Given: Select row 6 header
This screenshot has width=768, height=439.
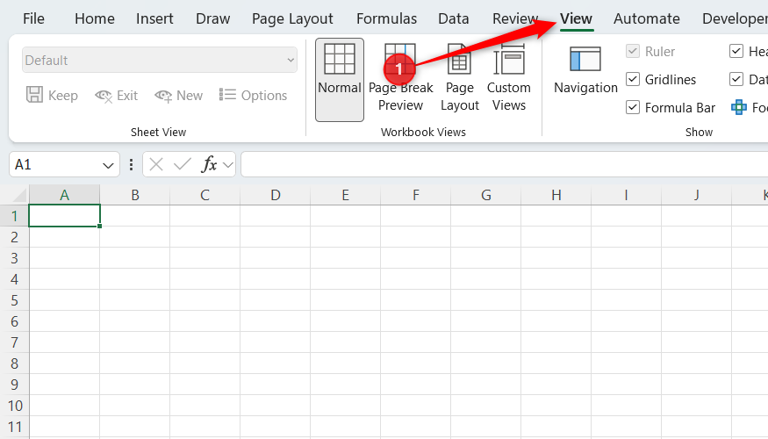Looking at the screenshot, I should [14, 321].
